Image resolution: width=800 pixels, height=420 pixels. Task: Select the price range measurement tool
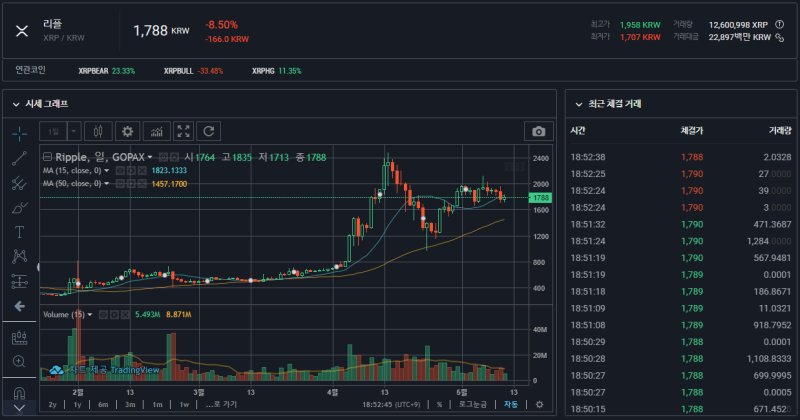(19, 281)
